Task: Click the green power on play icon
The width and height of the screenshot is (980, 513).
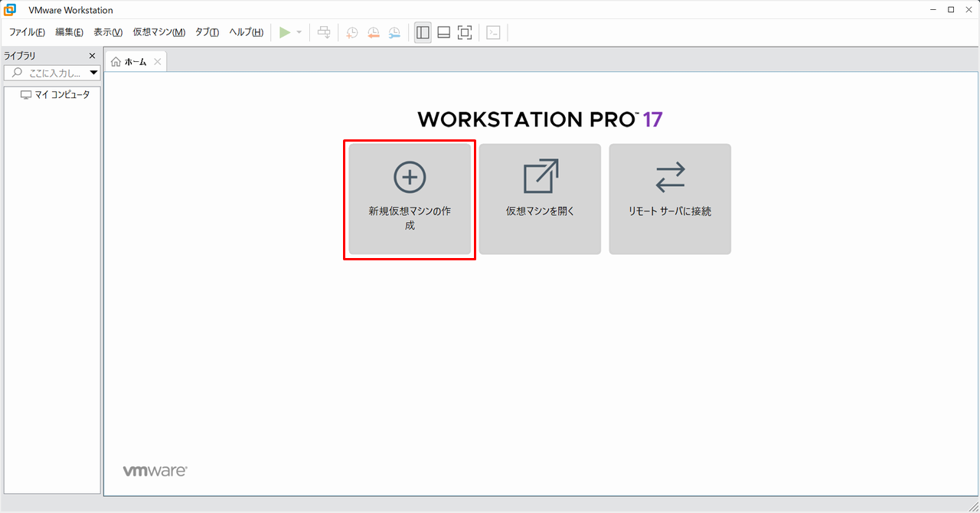Action: [x=285, y=32]
